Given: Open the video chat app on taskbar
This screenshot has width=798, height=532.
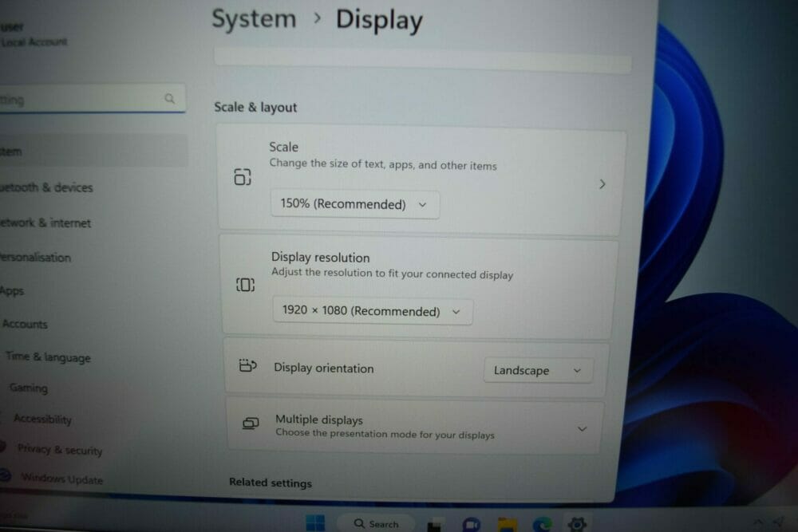Looking at the screenshot, I should 472,524.
